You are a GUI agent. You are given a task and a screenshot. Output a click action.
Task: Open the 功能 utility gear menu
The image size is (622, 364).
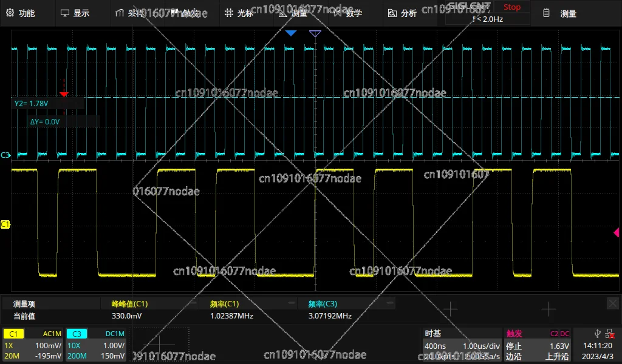[x=21, y=13]
